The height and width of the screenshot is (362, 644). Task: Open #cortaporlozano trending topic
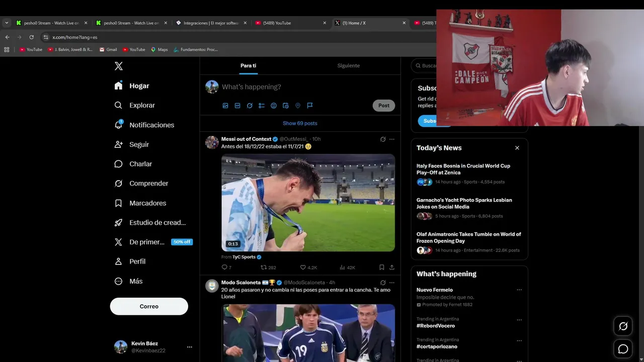[x=437, y=346]
